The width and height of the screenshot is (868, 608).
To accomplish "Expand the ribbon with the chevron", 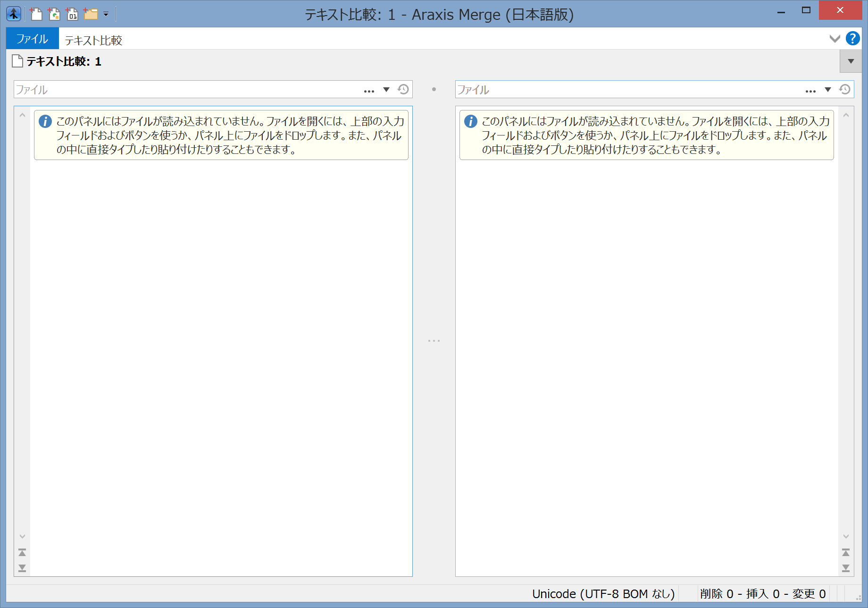I will pos(835,39).
